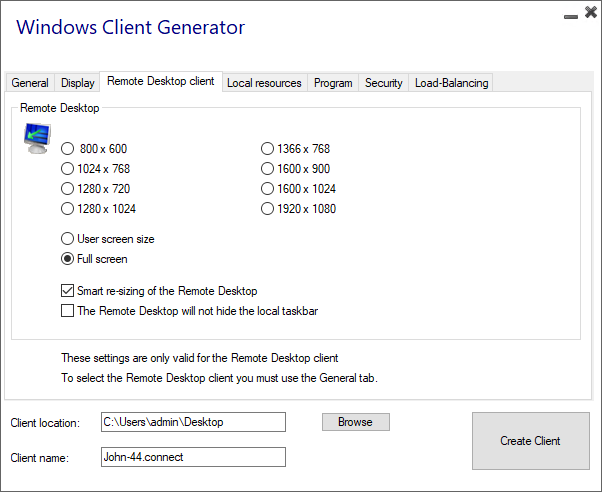
Task: Click the Client name input field
Action: (x=193, y=457)
